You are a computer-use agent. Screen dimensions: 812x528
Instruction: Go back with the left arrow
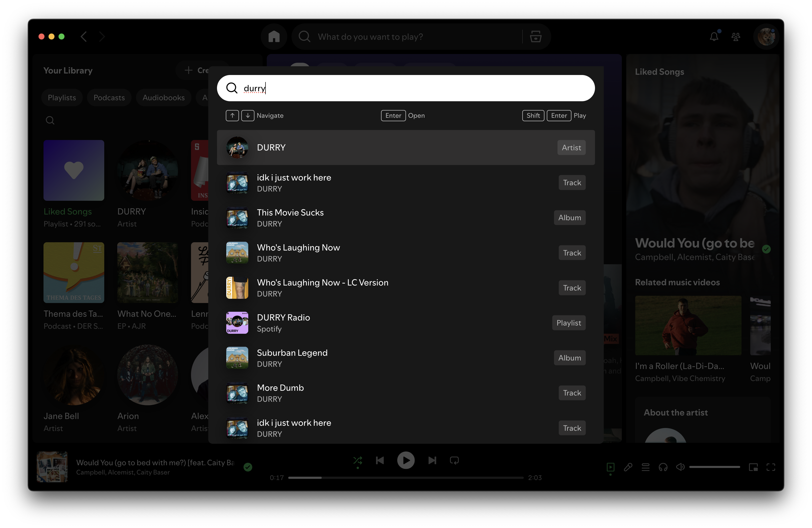83,36
